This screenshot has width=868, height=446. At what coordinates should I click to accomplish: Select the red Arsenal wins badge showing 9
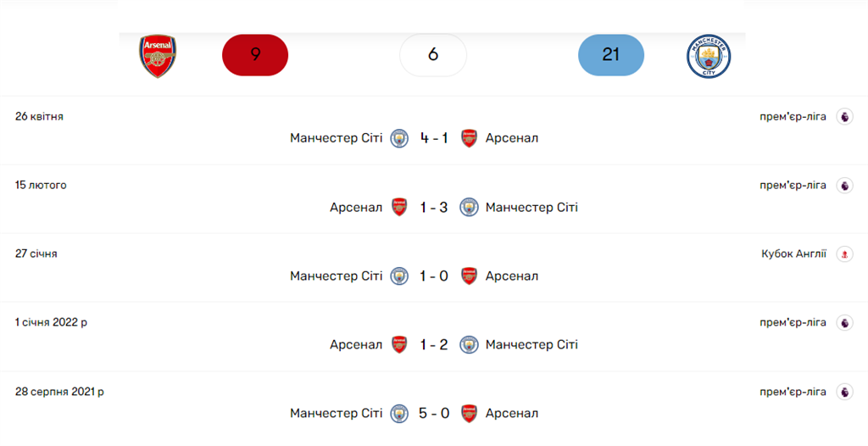[x=255, y=55]
